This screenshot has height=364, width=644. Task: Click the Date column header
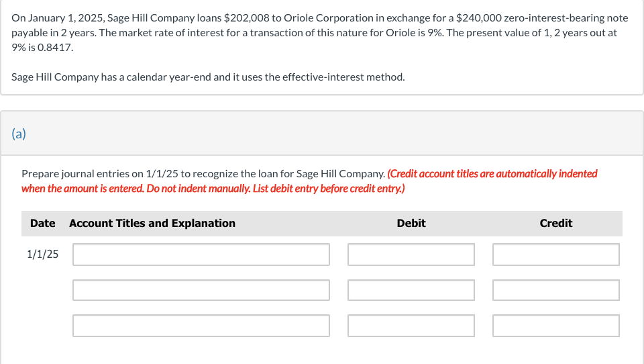coord(43,224)
